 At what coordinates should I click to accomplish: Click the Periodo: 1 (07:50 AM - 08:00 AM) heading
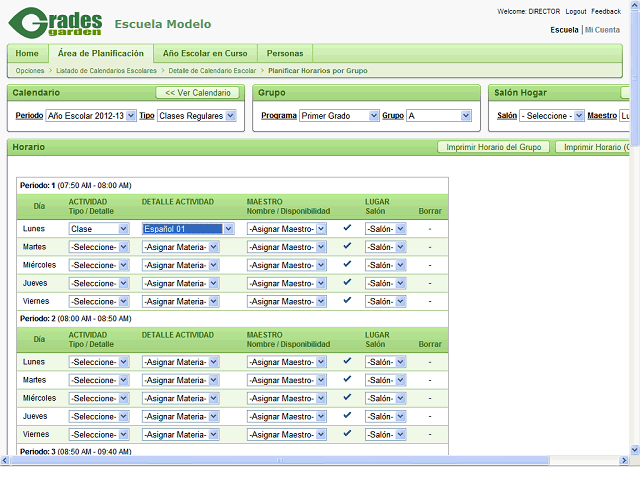tap(76, 185)
